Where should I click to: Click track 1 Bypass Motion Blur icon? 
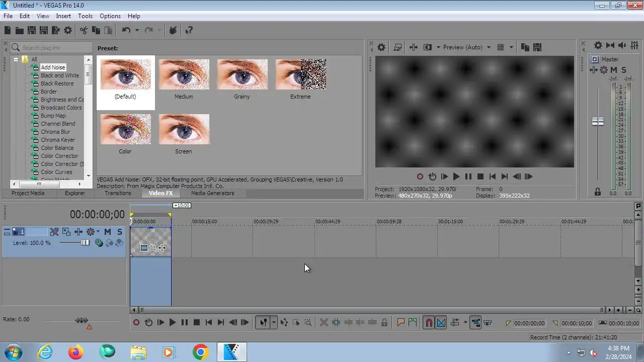tap(54, 232)
